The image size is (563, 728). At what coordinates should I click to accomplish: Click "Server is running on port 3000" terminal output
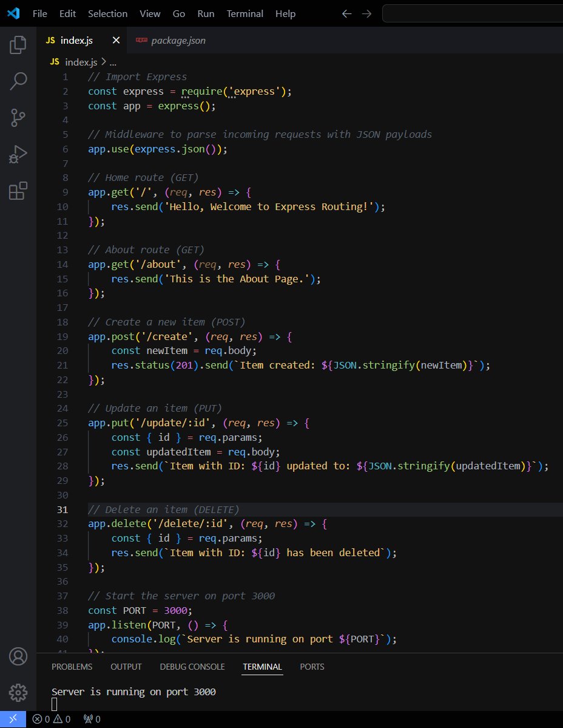(x=133, y=692)
